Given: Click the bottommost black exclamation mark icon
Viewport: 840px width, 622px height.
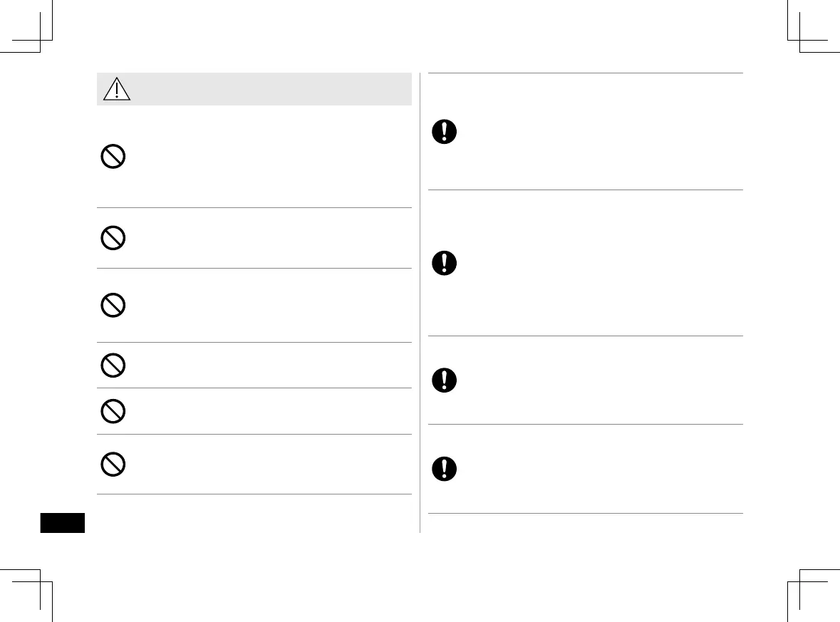Looking at the screenshot, I should (445, 469).
